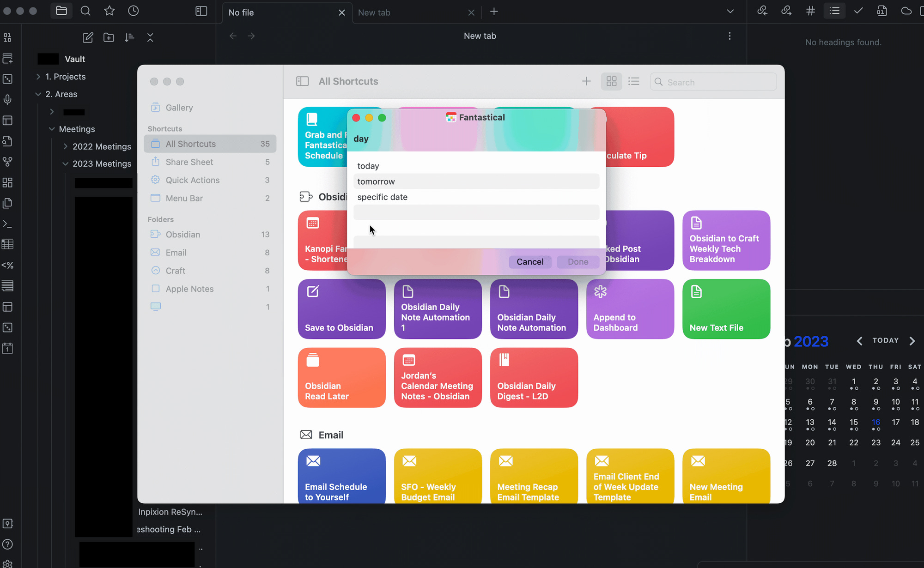Open the outline list icon in Obsidian right sidebar

point(834,11)
